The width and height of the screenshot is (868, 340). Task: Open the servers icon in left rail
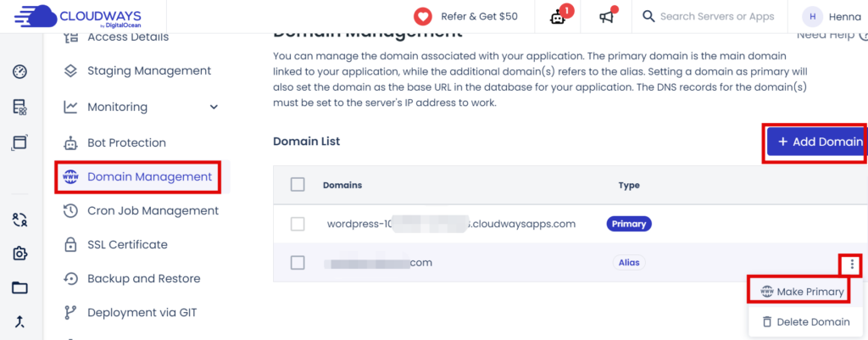(20, 108)
